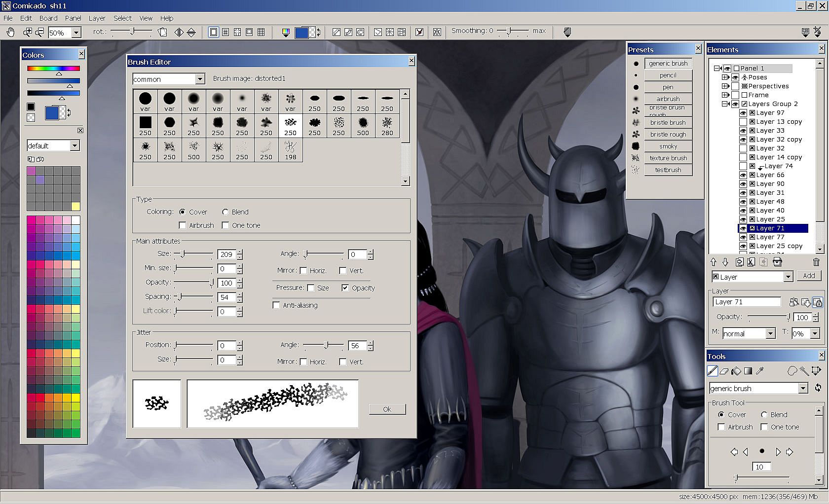Open the normal blend mode dropdown
Screen dimensions: 829x504
770,333
